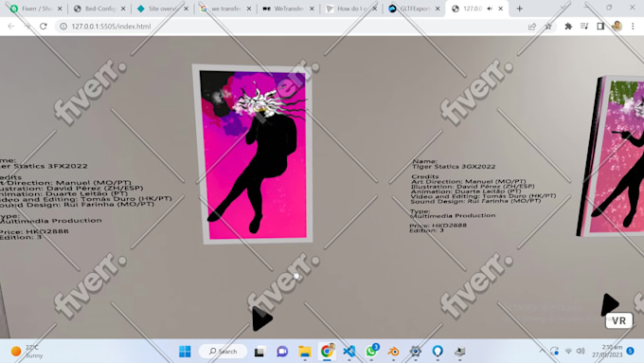Screen dimensions: 644x363
Task: Open Blender from the taskbar
Action: click(x=393, y=352)
